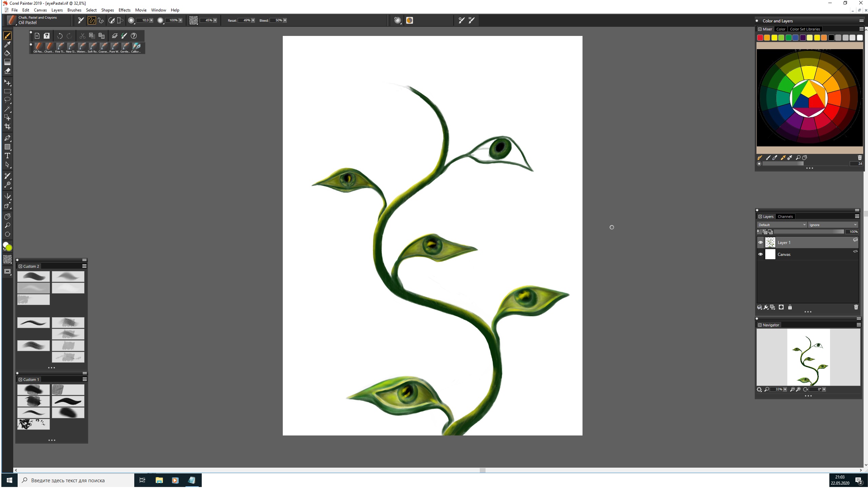Switch to the Channels tab
The width and height of the screenshot is (868, 488).
[785, 217]
